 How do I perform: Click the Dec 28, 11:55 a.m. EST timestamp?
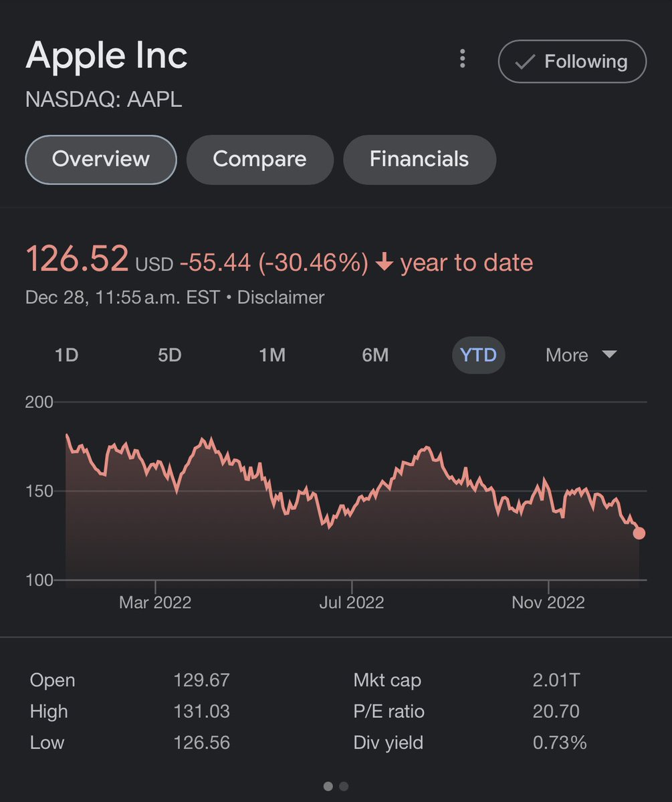[122, 297]
